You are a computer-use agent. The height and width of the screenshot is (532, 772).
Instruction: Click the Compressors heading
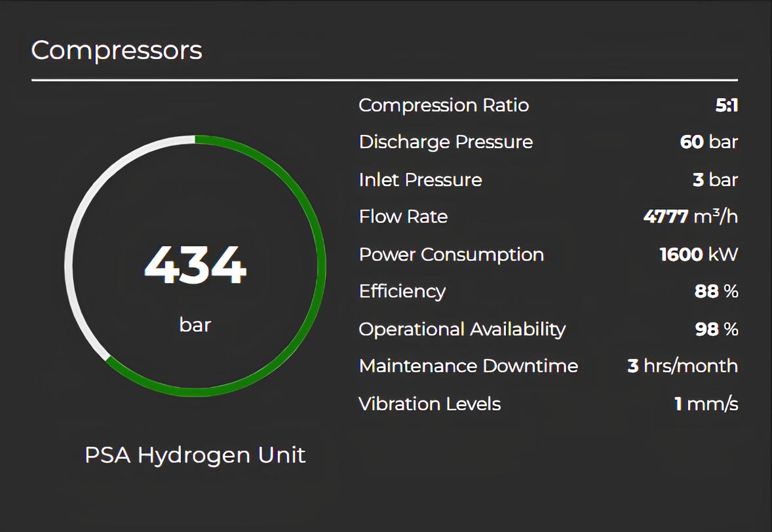(x=117, y=50)
